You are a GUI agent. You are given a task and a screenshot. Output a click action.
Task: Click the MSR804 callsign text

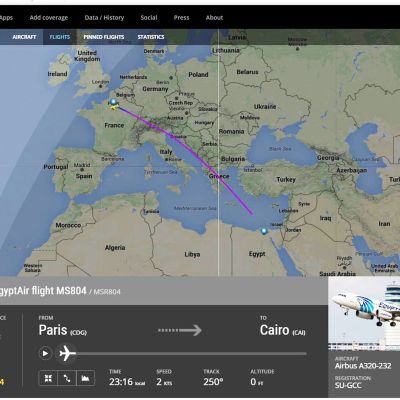pyautogui.click(x=107, y=292)
